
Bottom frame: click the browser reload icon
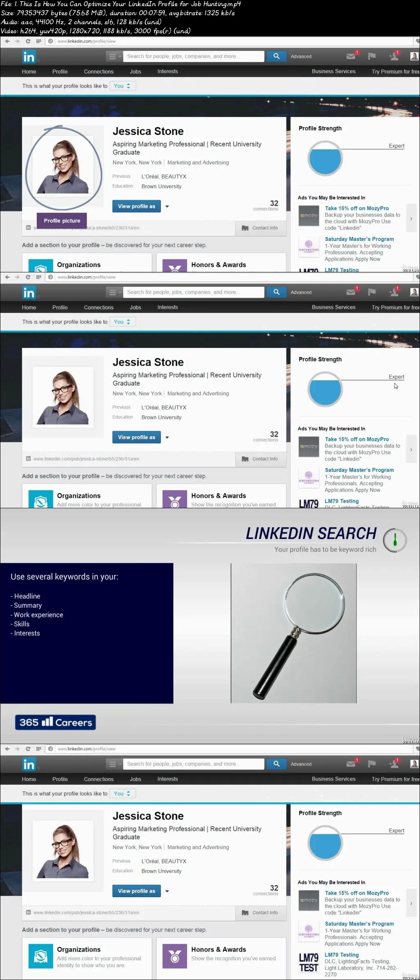(28, 749)
